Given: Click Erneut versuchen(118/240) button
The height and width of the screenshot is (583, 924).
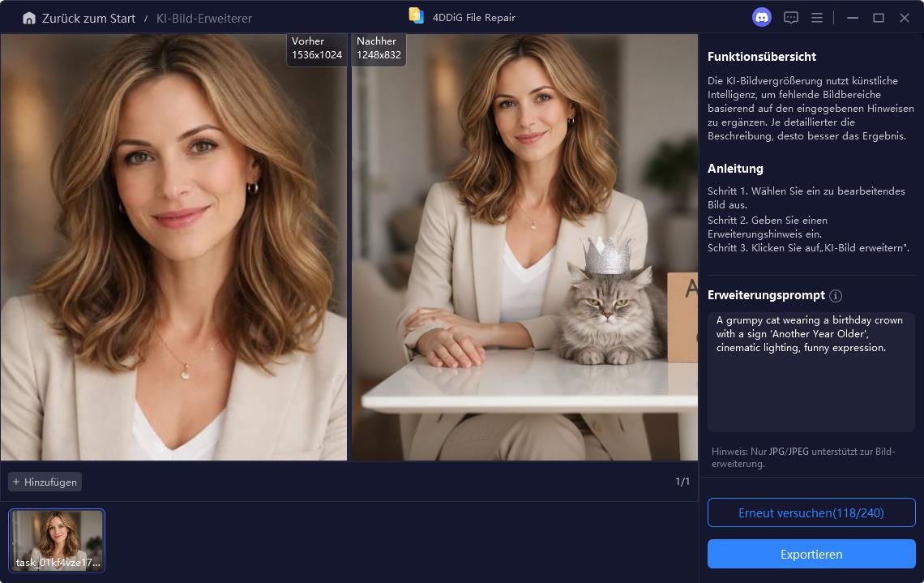Looking at the screenshot, I should coord(811,512).
